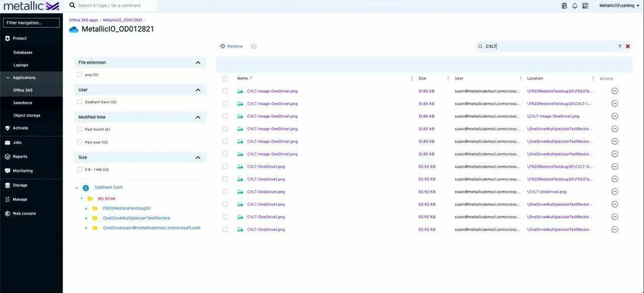Select the My Drive folder label
This screenshot has height=293, width=644.
click(x=107, y=199)
